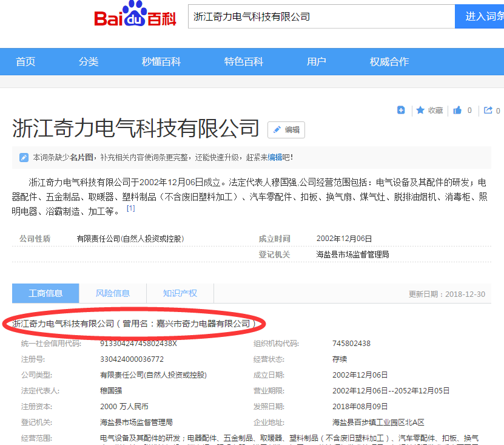Open the 分类 menu item
504x445 pixels.
tap(88, 61)
